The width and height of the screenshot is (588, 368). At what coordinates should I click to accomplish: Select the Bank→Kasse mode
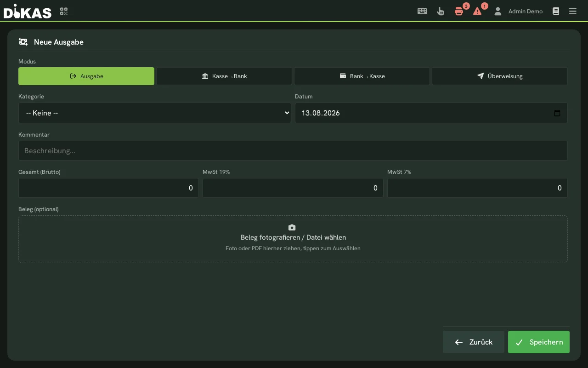click(x=362, y=76)
